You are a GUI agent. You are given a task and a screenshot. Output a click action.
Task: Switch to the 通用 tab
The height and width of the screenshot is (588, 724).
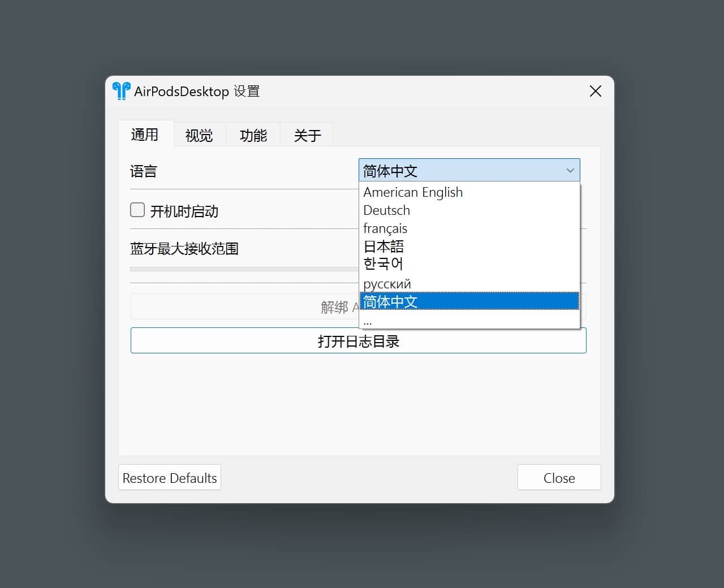point(145,135)
